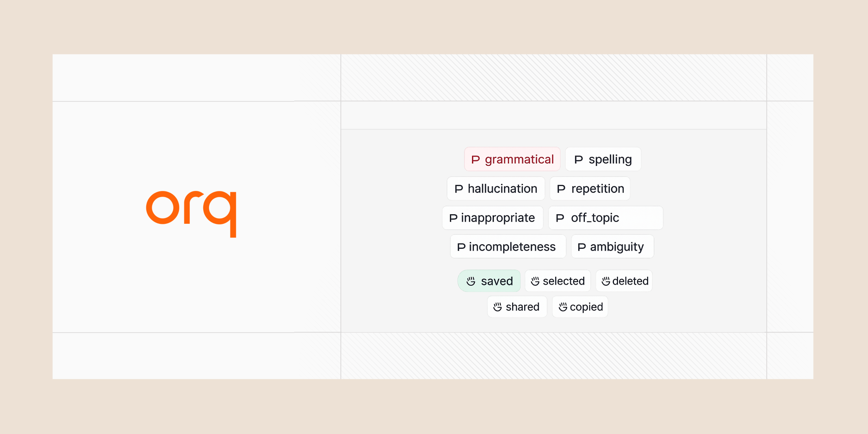Screen dimensions: 868x434
Task: Click the flag icon beside repetition
Action: tap(561, 189)
